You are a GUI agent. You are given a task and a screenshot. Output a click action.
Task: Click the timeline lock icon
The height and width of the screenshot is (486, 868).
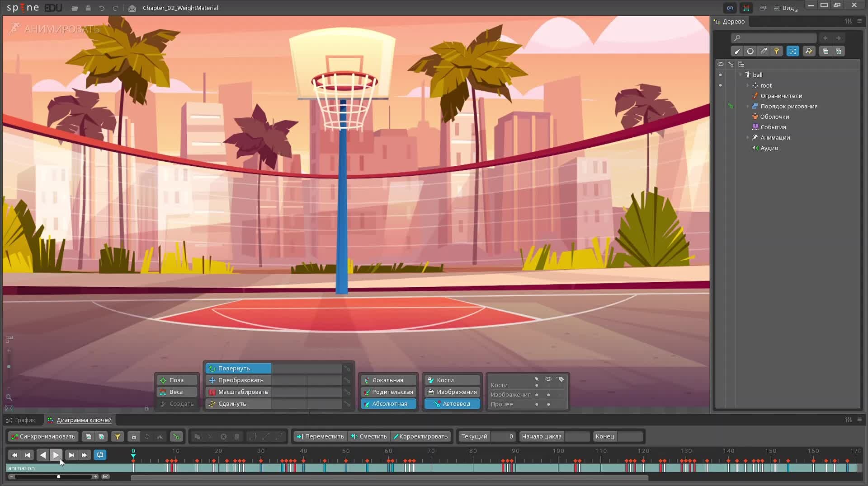tap(133, 436)
